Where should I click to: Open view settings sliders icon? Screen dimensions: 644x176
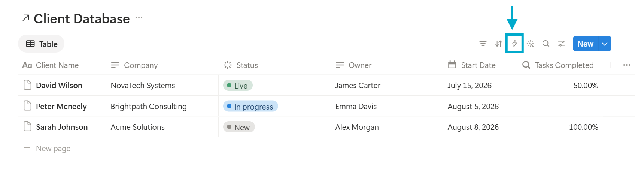click(x=562, y=44)
